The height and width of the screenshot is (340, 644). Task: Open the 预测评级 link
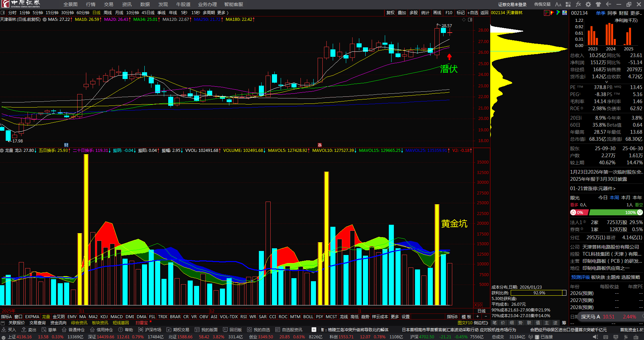(x=580, y=277)
